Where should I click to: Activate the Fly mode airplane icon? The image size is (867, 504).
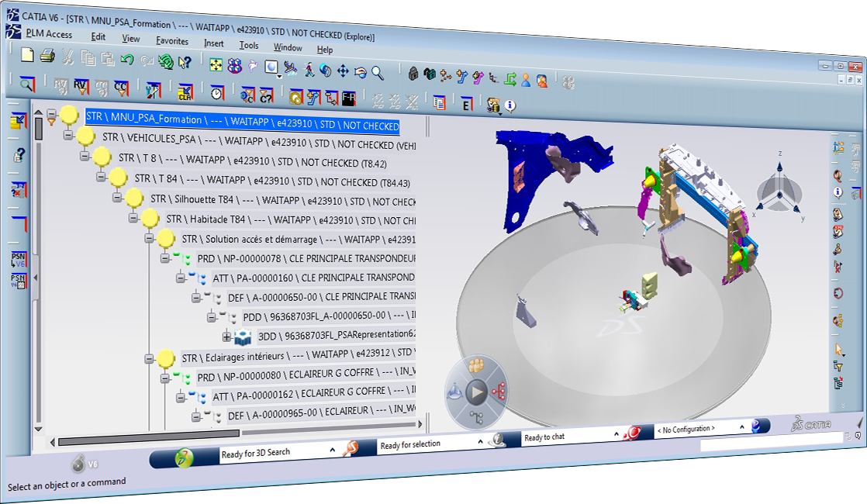click(x=290, y=68)
